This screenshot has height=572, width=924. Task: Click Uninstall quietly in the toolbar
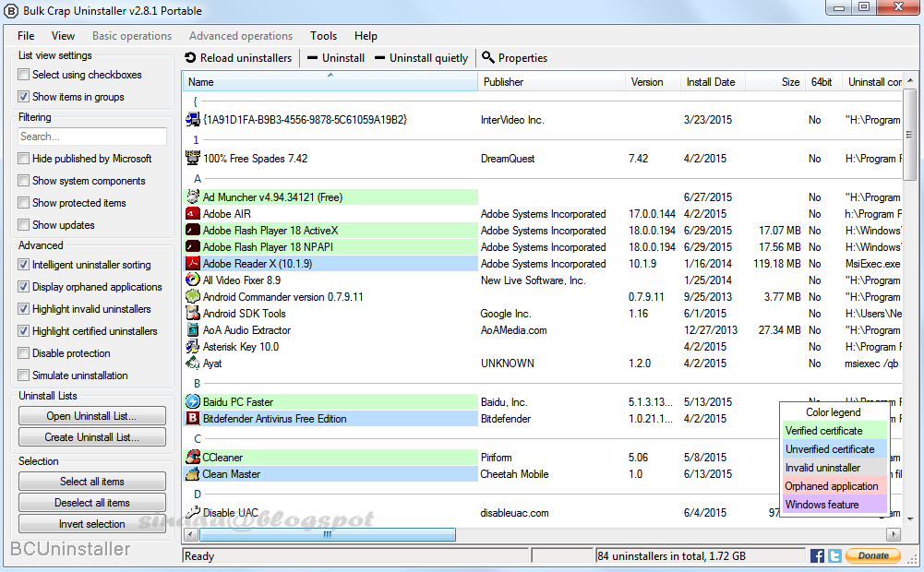[421, 58]
